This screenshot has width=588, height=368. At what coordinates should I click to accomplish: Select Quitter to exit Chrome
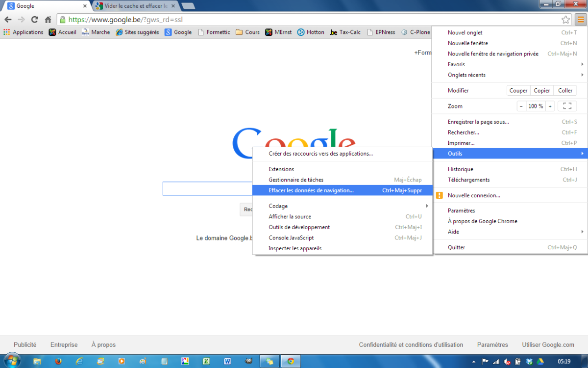pos(510,247)
